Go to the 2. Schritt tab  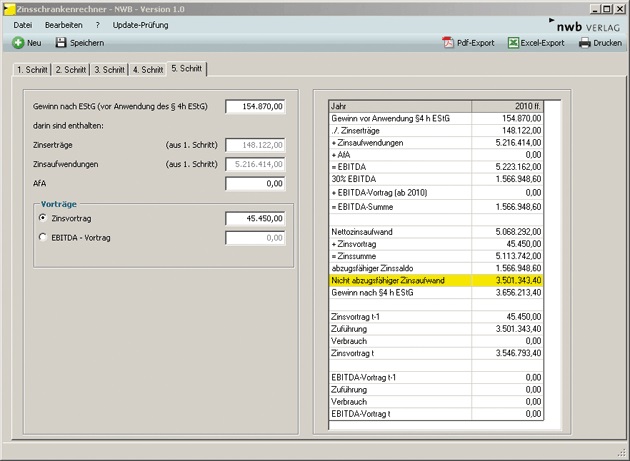pyautogui.click(x=70, y=70)
